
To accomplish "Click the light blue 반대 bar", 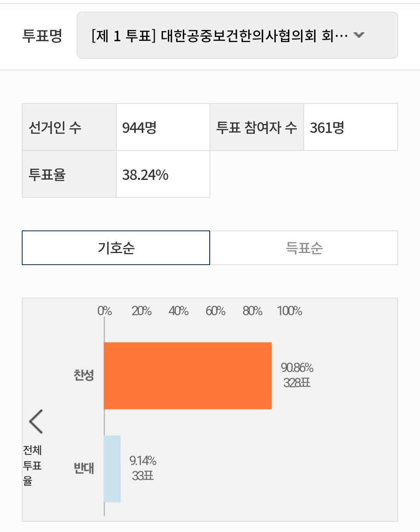I will tap(112, 468).
